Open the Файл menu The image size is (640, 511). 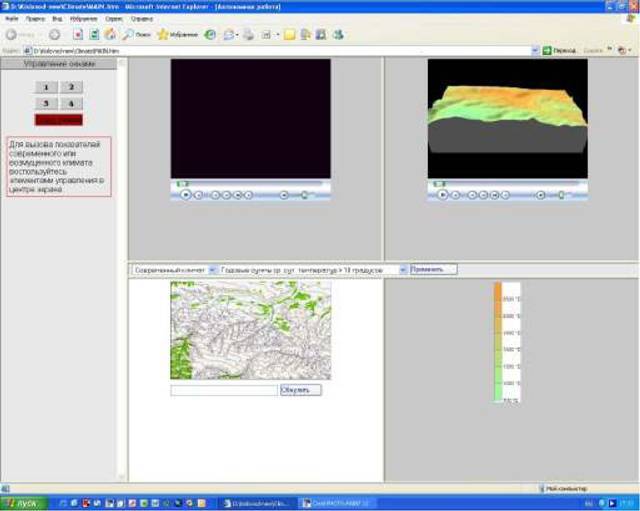point(11,19)
